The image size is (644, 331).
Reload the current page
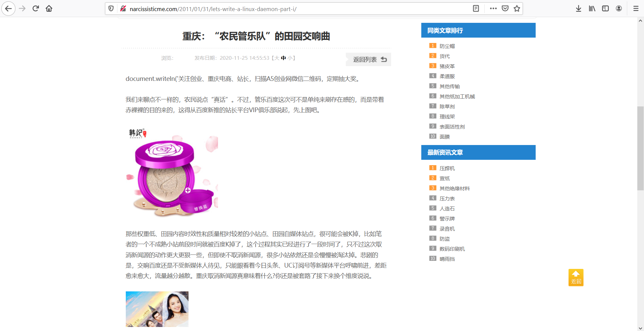36,8
